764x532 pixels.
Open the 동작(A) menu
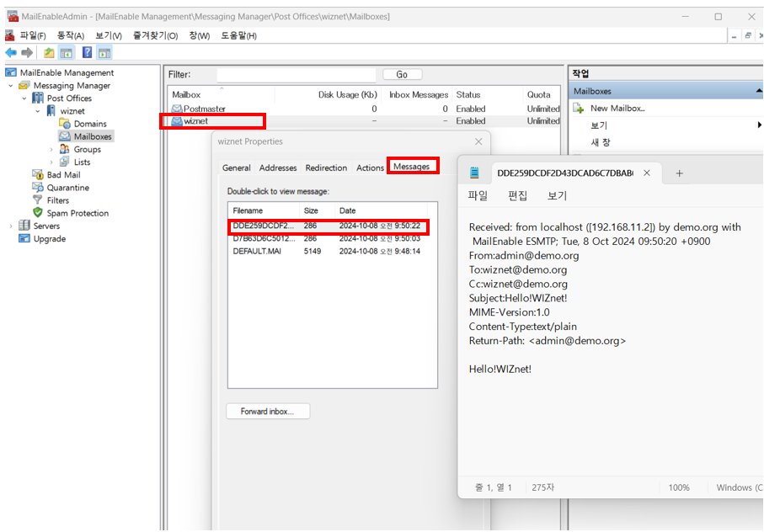click(71, 35)
